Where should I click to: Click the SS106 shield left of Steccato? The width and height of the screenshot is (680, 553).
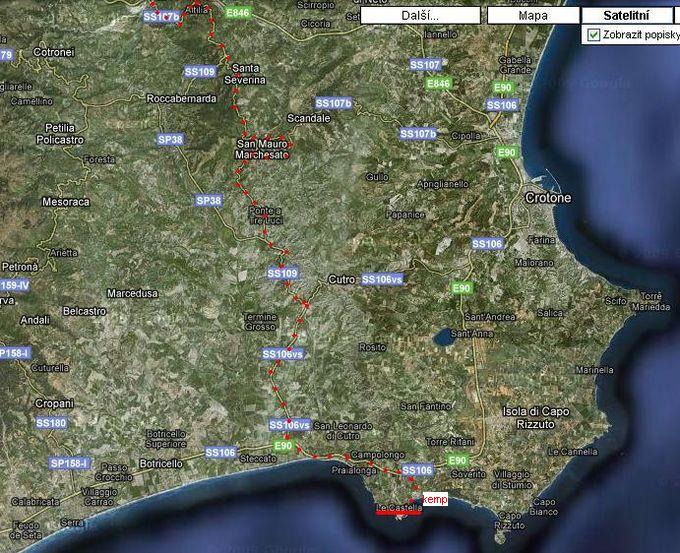tap(220, 452)
